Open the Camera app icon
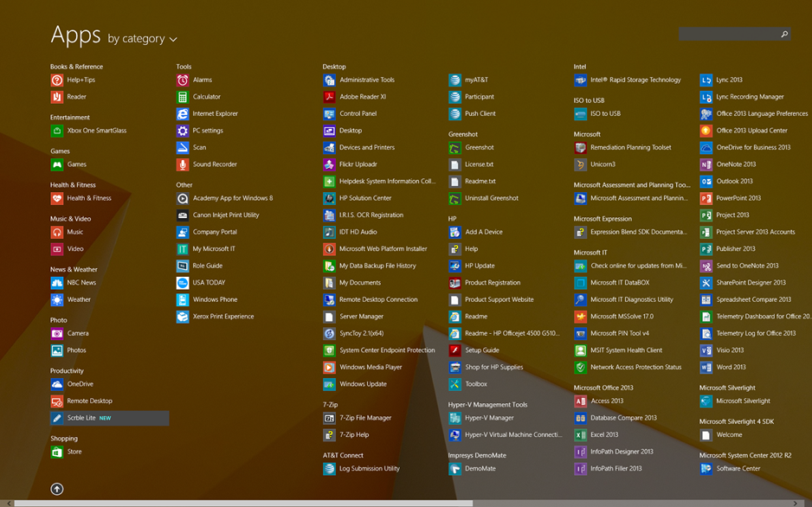This screenshot has height=507, width=812. pos(57,334)
